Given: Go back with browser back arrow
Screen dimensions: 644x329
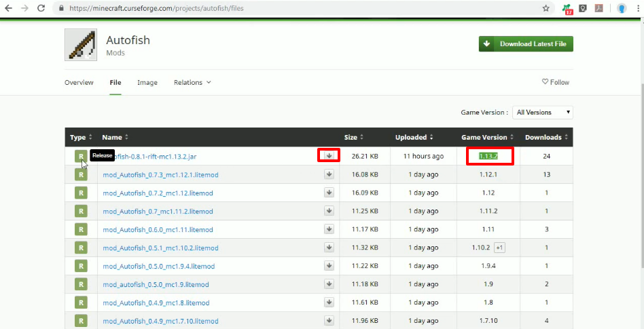Looking at the screenshot, I should pyautogui.click(x=8, y=8).
